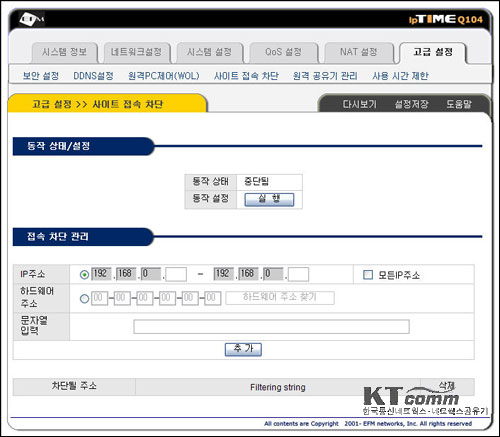Select the 하드웨어 주소 radio button
500x437 pixels.
pos(84,299)
